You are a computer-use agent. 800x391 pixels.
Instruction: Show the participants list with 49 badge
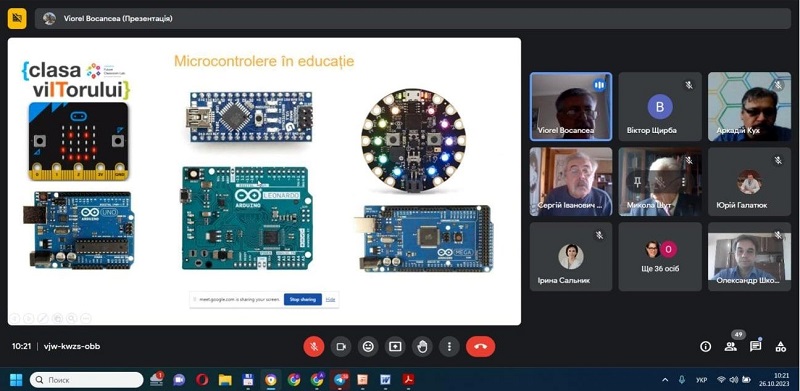(x=731, y=347)
